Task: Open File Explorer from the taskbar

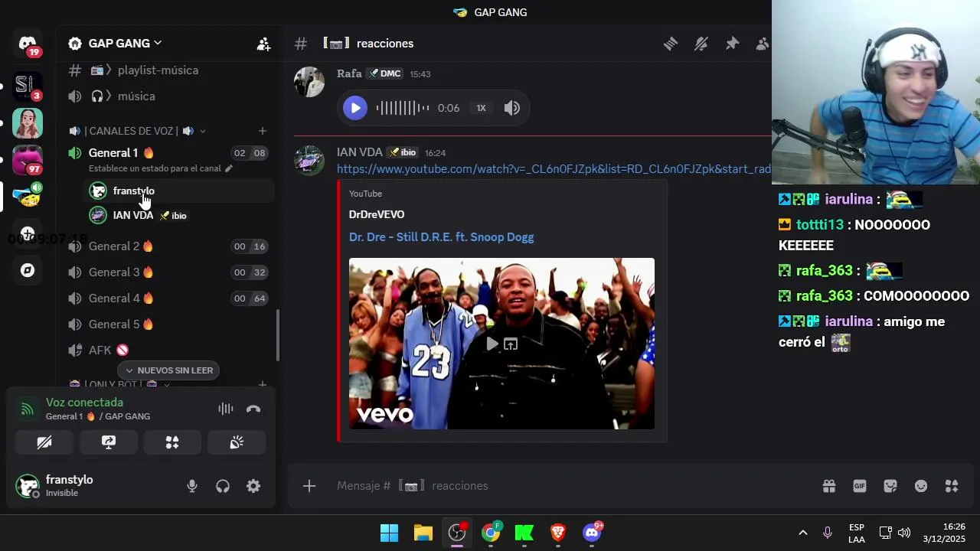Action: tap(423, 533)
